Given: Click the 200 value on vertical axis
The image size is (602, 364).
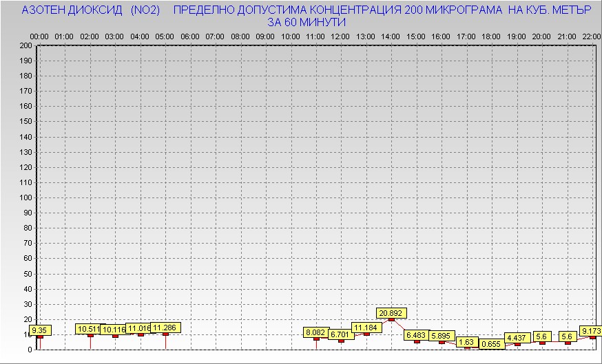Looking at the screenshot, I should (x=25, y=46).
